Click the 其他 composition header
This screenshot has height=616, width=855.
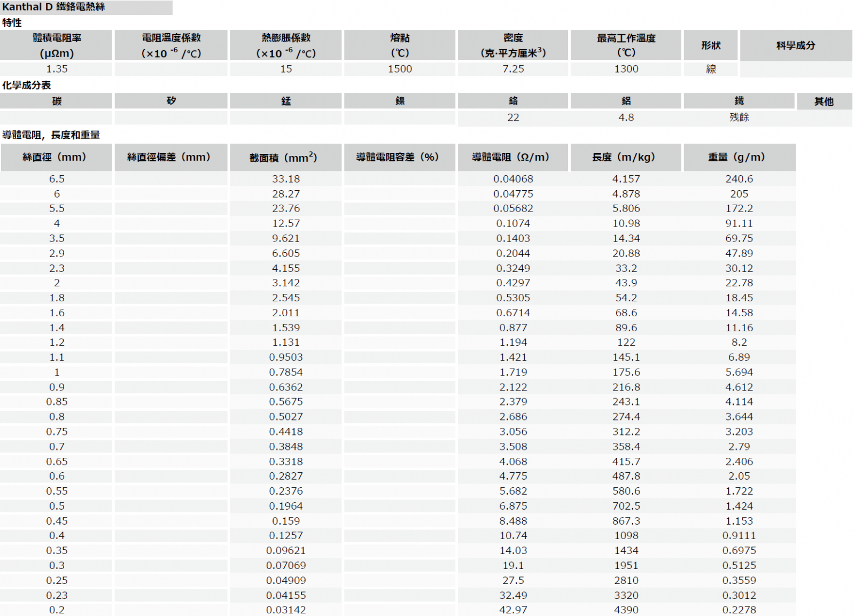pos(824,102)
